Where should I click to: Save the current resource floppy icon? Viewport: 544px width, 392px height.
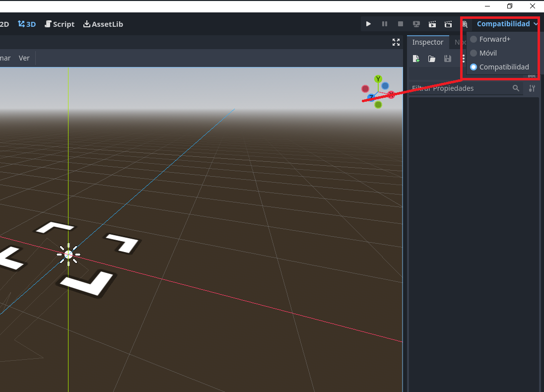click(448, 59)
